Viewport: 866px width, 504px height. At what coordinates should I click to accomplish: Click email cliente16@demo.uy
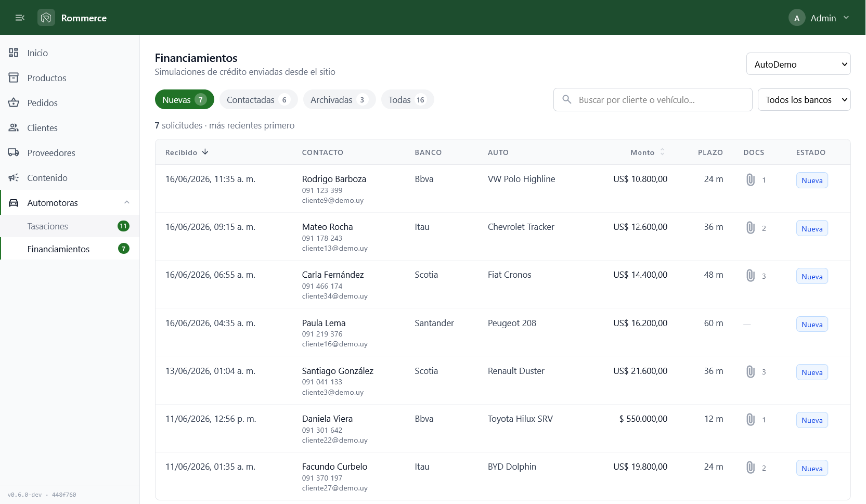pyautogui.click(x=334, y=344)
